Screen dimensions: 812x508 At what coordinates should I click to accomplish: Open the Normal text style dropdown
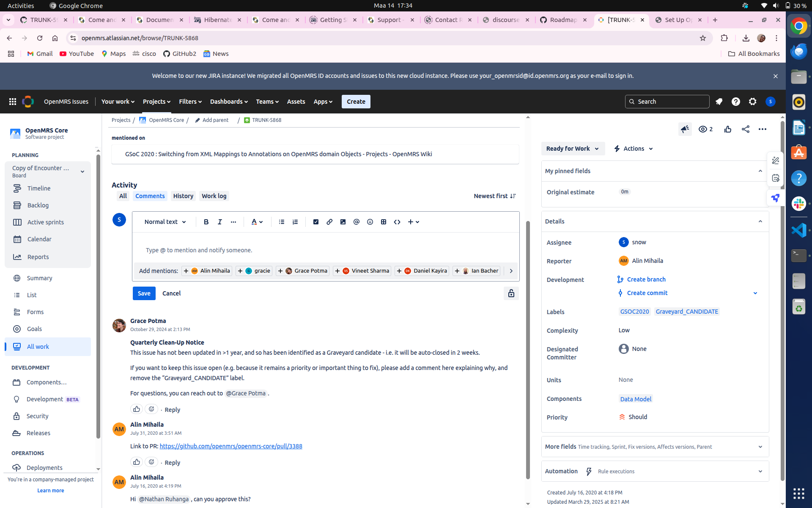coord(165,222)
